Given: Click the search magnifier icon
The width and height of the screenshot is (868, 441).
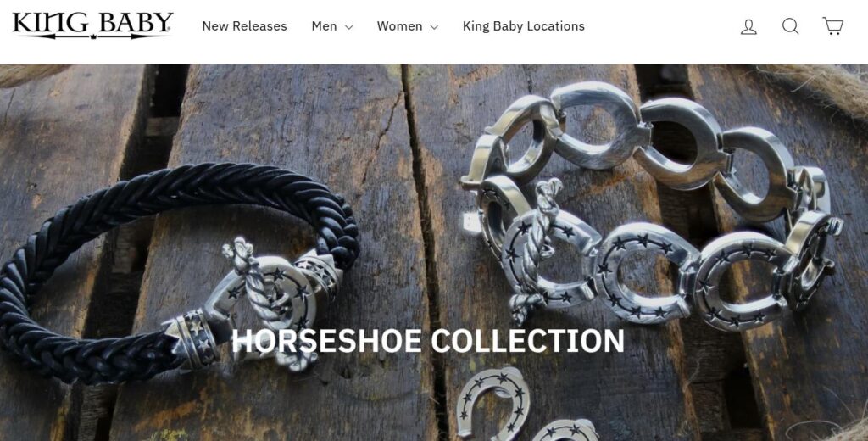Looking at the screenshot, I should [791, 26].
